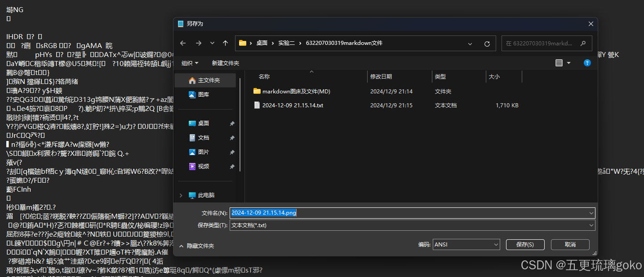
Task: Click the gallery icon of 图库
Action: point(192,95)
